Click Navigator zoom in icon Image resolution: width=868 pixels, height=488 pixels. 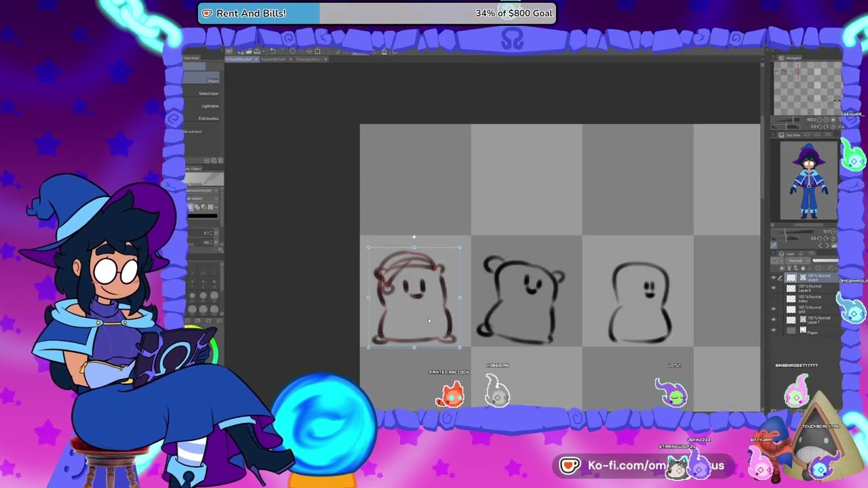point(826,120)
